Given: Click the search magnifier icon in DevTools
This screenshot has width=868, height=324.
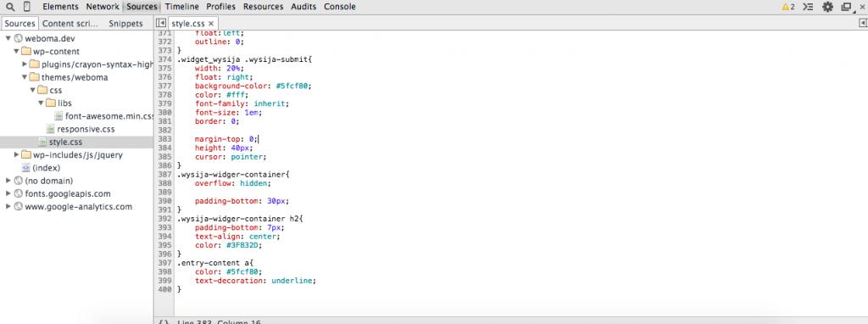Looking at the screenshot, I should pyautogui.click(x=10, y=7).
